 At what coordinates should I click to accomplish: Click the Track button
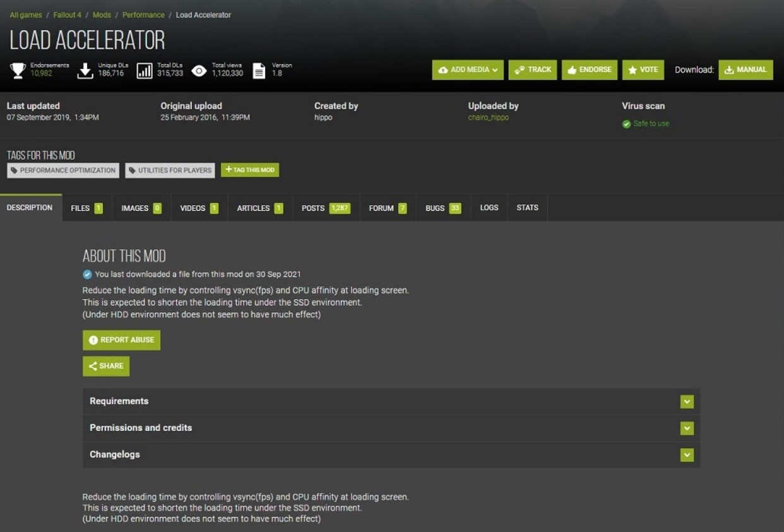point(533,70)
